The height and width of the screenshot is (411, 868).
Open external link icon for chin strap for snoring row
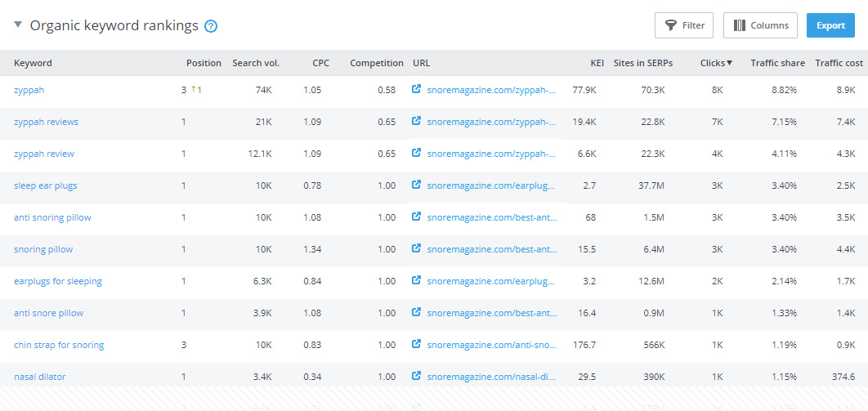417,344
